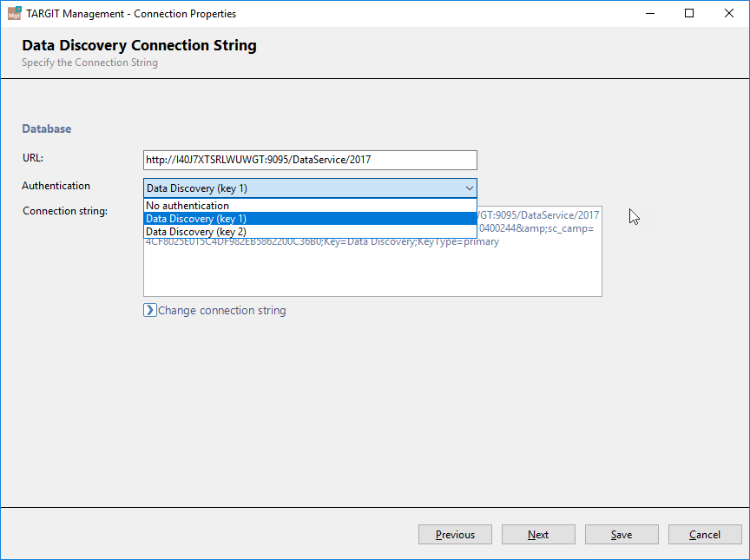Save the connection properties

(622, 535)
